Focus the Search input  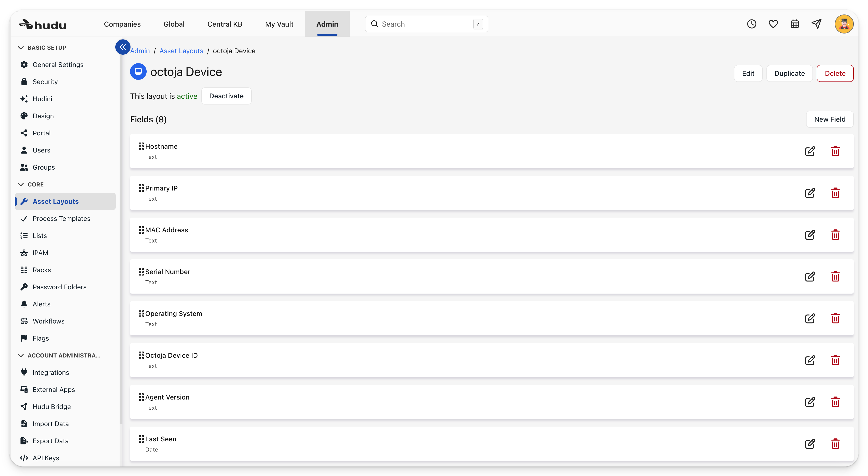coord(426,24)
